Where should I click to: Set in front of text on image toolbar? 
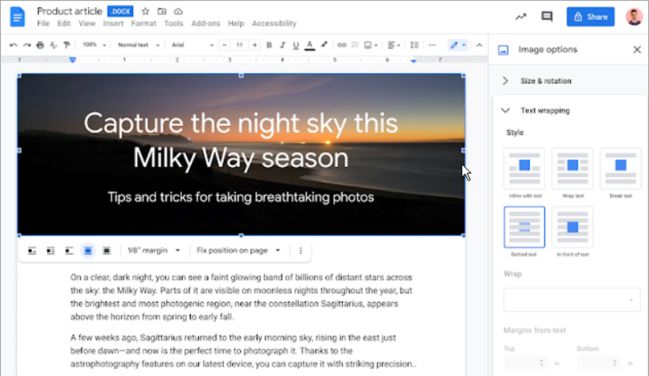[106, 251]
